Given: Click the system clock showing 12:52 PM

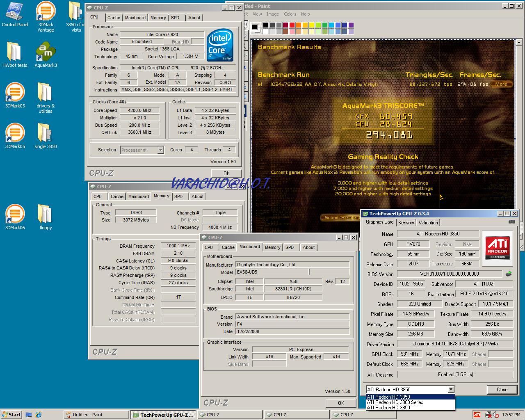Looking at the screenshot, I should 511,415.
